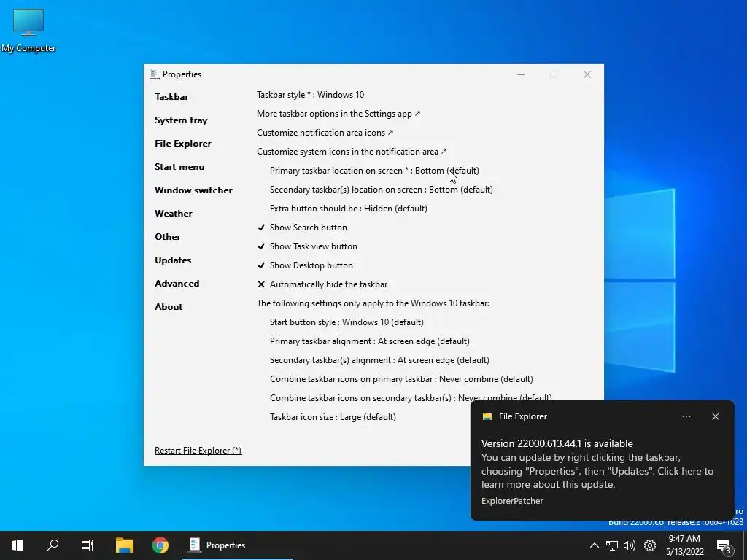The width and height of the screenshot is (747, 560).
Task: Select the Taskbar section
Action: [171, 97]
